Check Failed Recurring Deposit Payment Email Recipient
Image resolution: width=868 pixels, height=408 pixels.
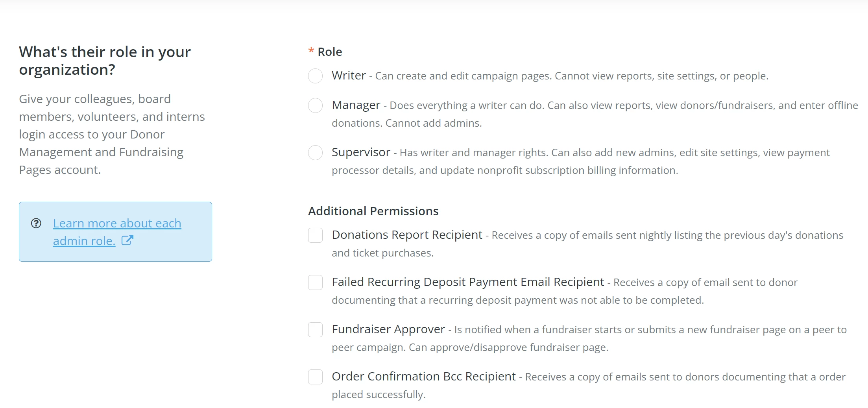[315, 282]
